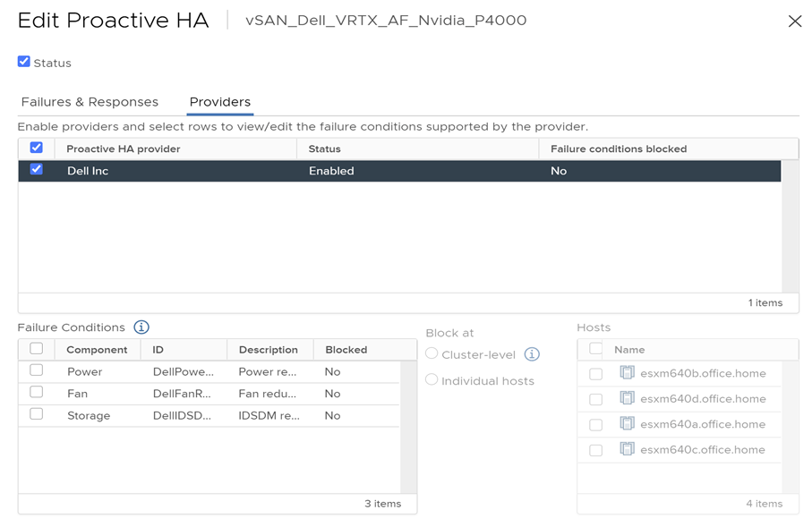
Task: Check the esxm640c.office.home host checkbox
Action: (596, 450)
